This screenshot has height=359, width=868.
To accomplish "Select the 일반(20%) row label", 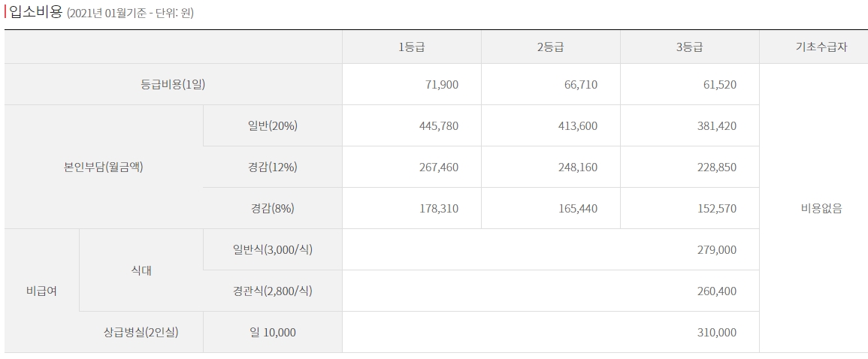I will (x=273, y=125).
